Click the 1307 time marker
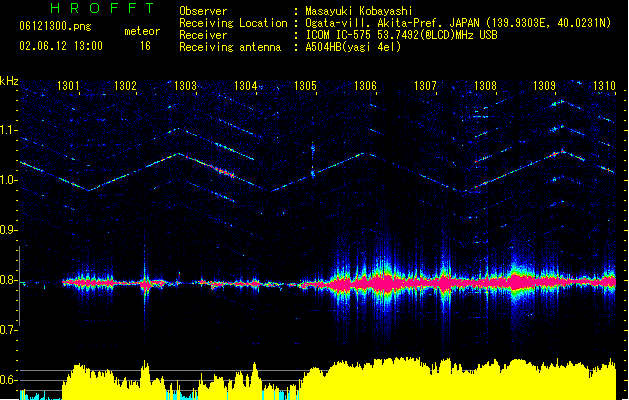This screenshot has height=400, width=629. tap(425, 86)
